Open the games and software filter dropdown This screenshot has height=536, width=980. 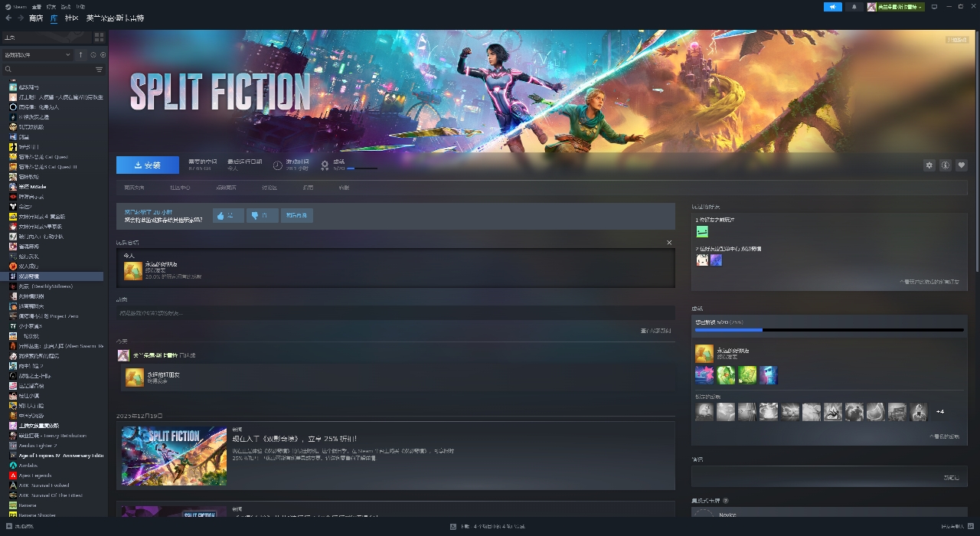(37, 54)
